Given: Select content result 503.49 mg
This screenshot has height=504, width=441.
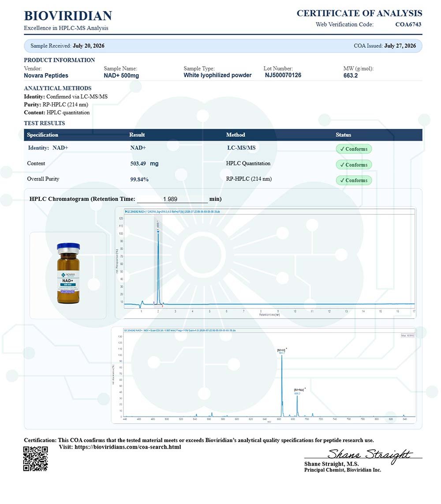Looking at the screenshot, I should point(144,163).
